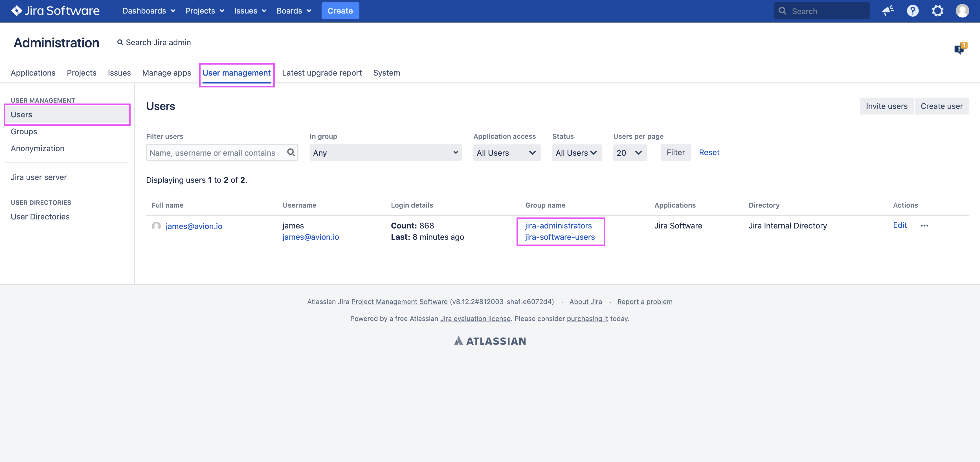This screenshot has width=980, height=462.
Task: Open the In group dropdown
Action: coord(385,153)
